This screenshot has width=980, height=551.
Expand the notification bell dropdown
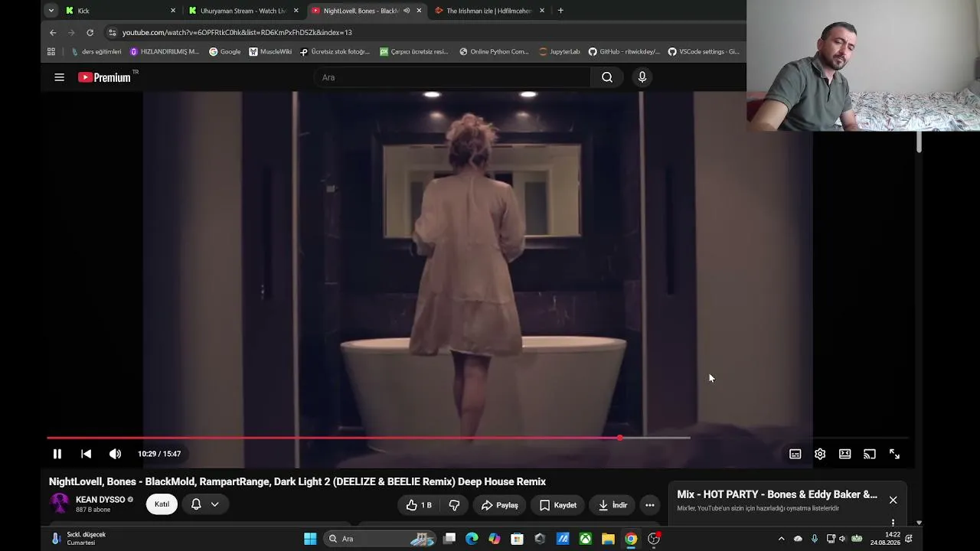(x=204, y=504)
